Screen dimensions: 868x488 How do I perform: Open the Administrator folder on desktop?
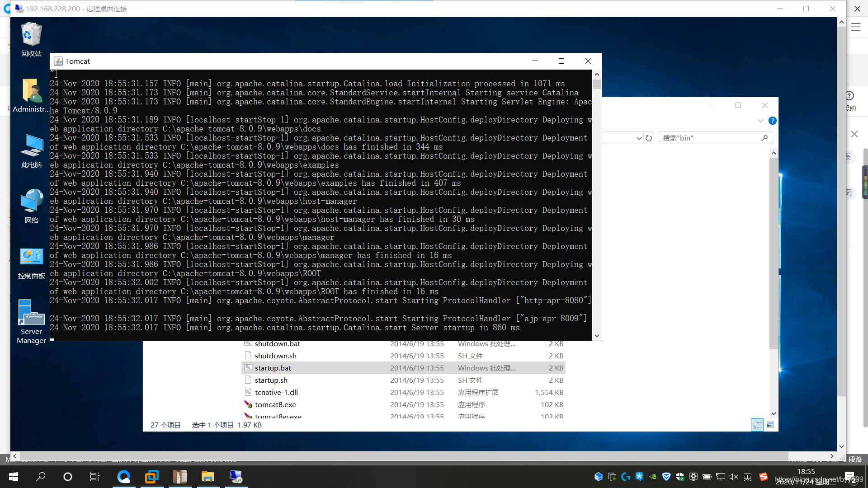(x=31, y=95)
